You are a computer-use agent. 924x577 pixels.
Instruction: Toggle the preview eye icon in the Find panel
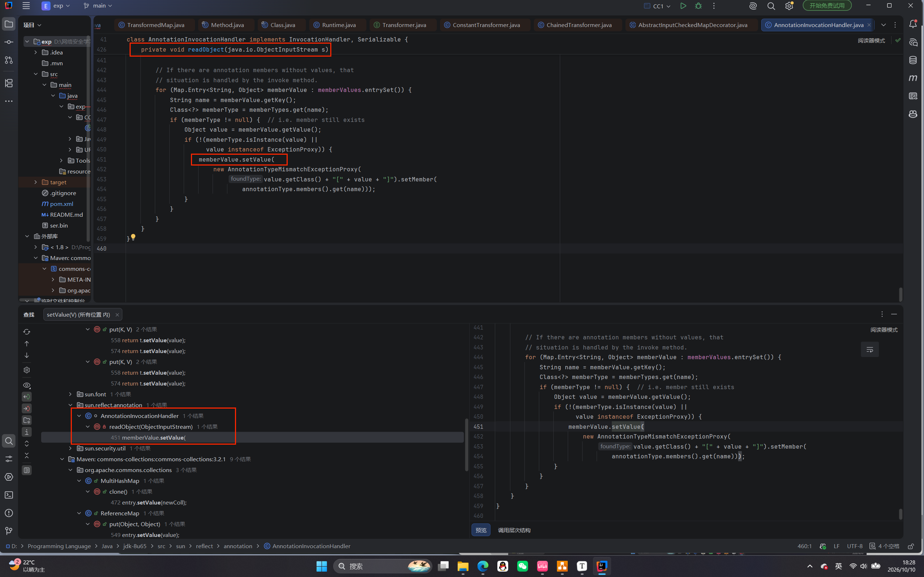(27, 385)
